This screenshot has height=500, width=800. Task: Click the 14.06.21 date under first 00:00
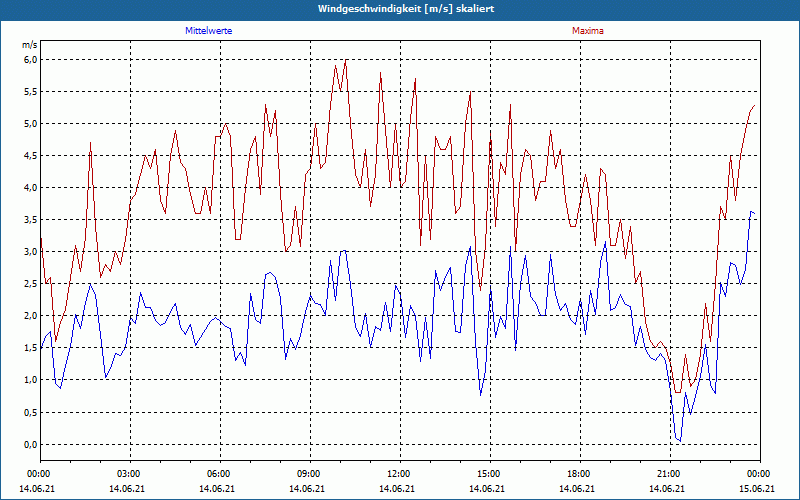[x=37, y=488]
